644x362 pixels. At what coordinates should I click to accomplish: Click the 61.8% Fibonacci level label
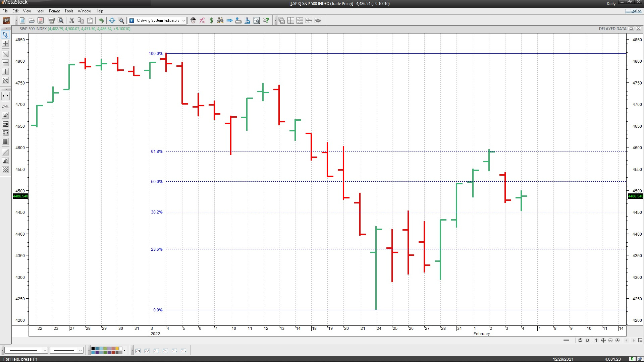tap(157, 152)
